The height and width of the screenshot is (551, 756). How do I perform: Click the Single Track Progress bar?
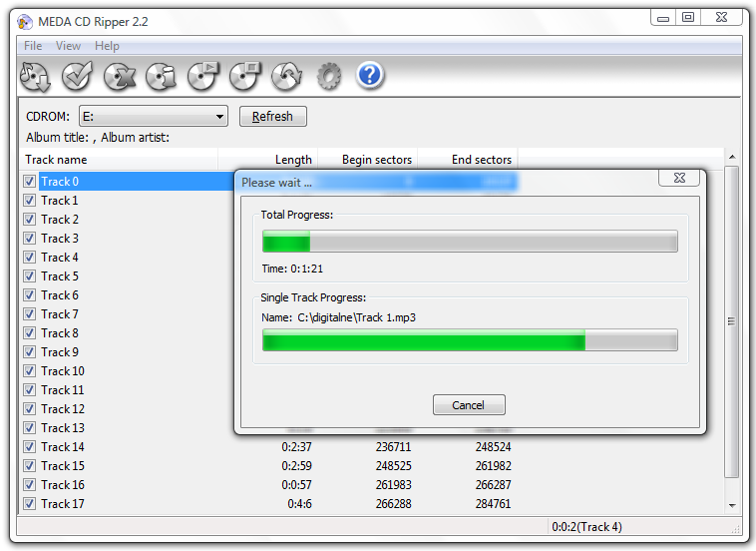[x=470, y=340]
